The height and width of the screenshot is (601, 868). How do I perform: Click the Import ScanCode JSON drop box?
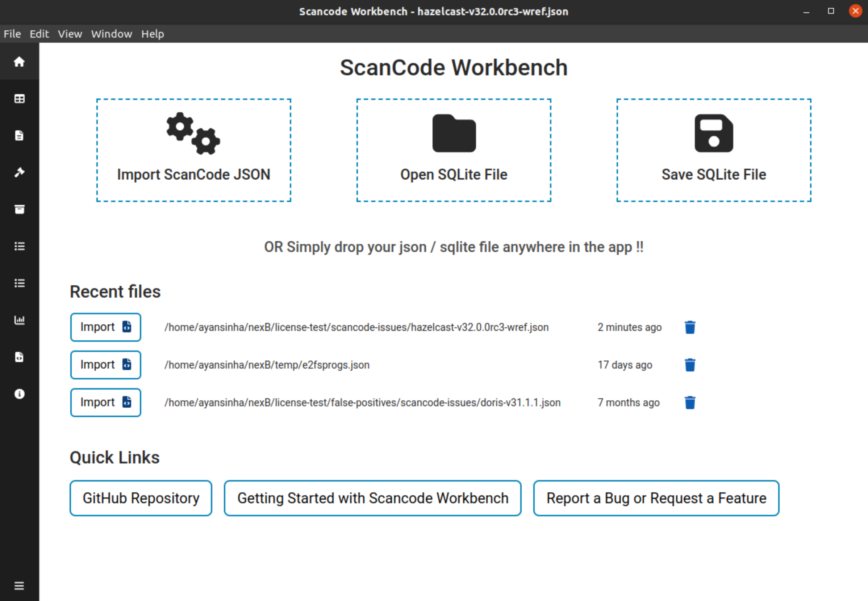[194, 150]
